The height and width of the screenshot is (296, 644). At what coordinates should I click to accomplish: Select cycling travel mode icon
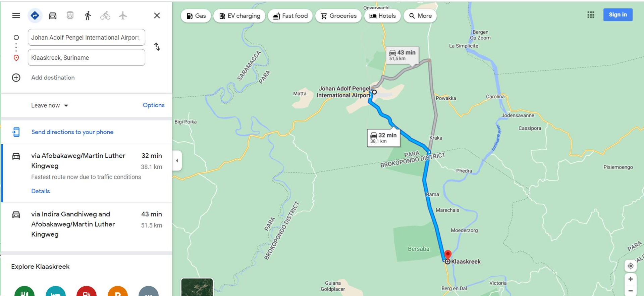[105, 15]
